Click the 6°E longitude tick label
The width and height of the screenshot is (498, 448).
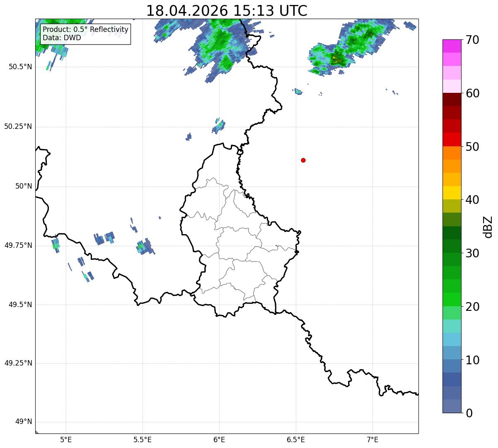click(x=219, y=439)
